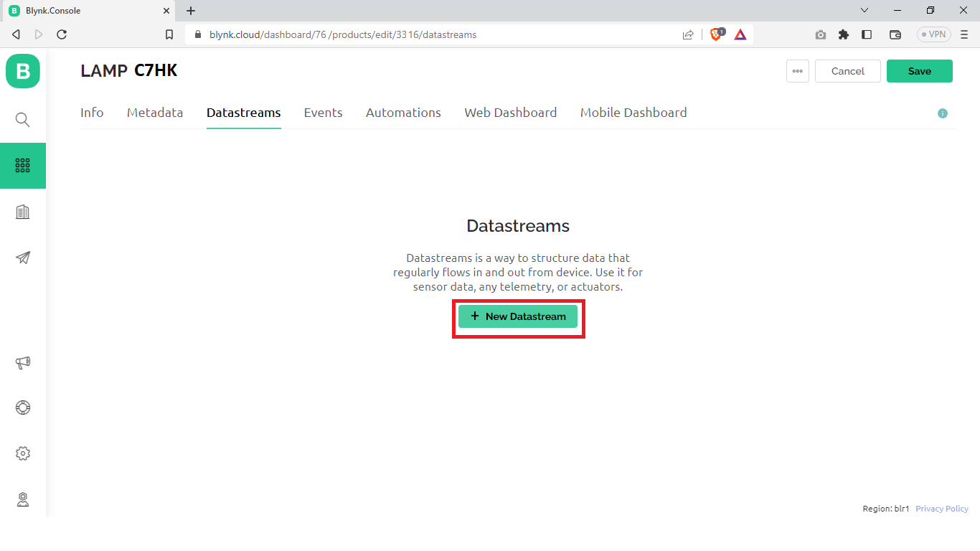
Task: Click the VPN button in the toolbar
Action: (x=934, y=34)
